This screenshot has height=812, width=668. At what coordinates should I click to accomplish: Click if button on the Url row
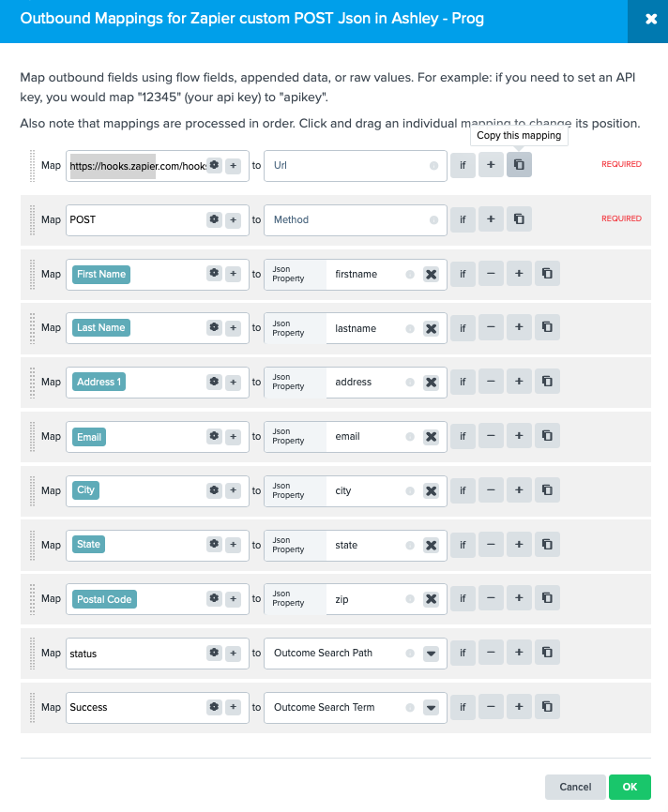[463, 165]
